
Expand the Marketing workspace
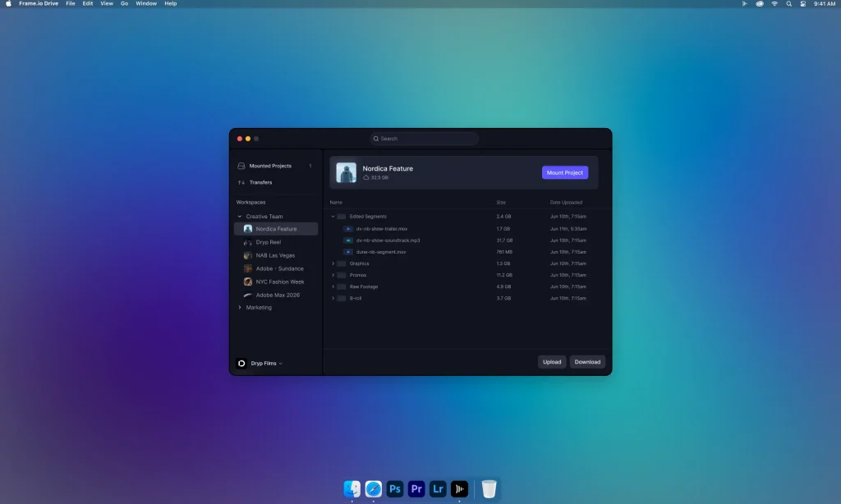pos(240,308)
